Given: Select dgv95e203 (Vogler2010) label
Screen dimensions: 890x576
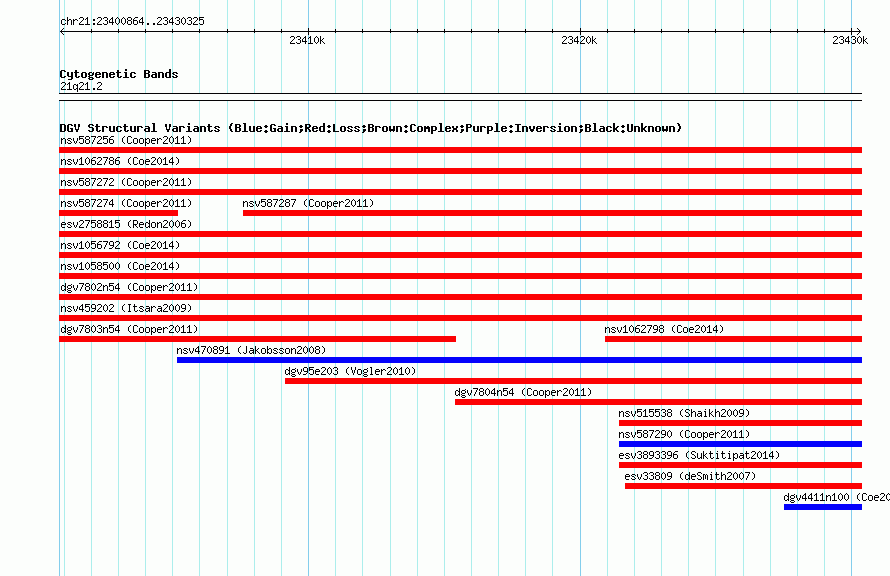Looking at the screenshot, I should click(x=350, y=371).
